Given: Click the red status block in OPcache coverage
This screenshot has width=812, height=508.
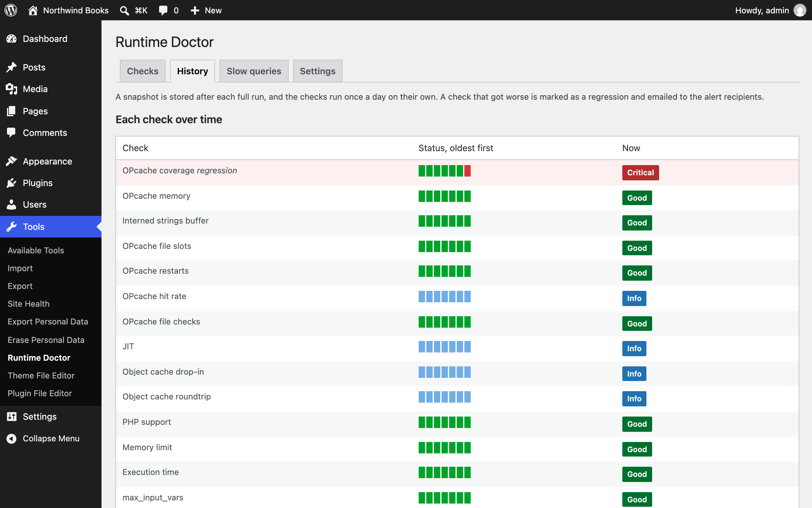Looking at the screenshot, I should click(468, 171).
